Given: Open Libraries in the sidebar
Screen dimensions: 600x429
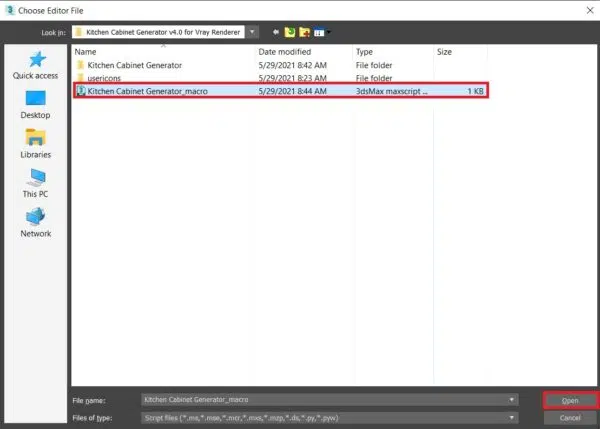Looking at the screenshot, I should 36,144.
